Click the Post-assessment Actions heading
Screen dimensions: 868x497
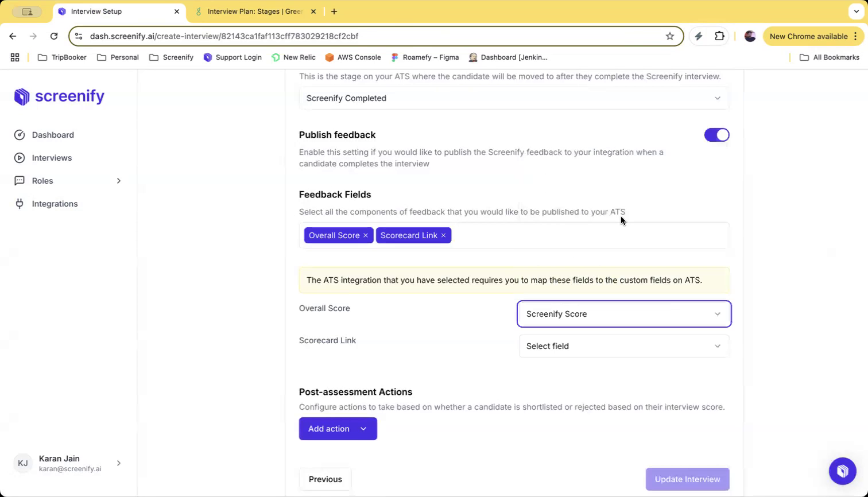pyautogui.click(x=355, y=392)
